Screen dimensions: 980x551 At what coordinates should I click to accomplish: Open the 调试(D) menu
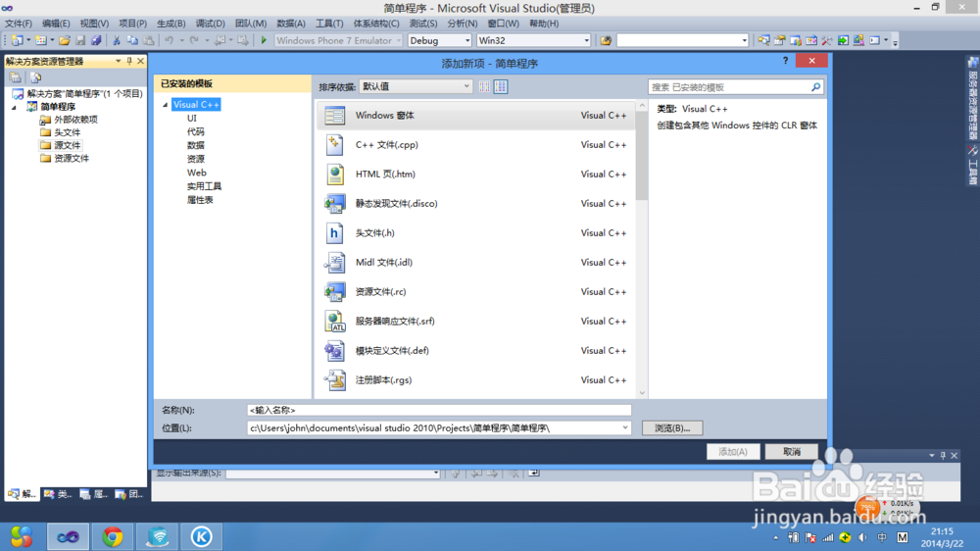point(210,24)
